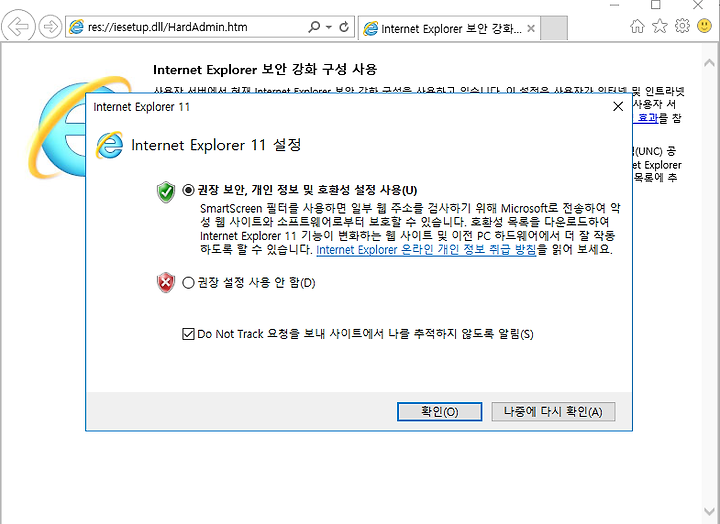Click the Internet Explorer 11 설정 heading
Image resolution: width=720 pixels, height=524 pixels.
(216, 145)
